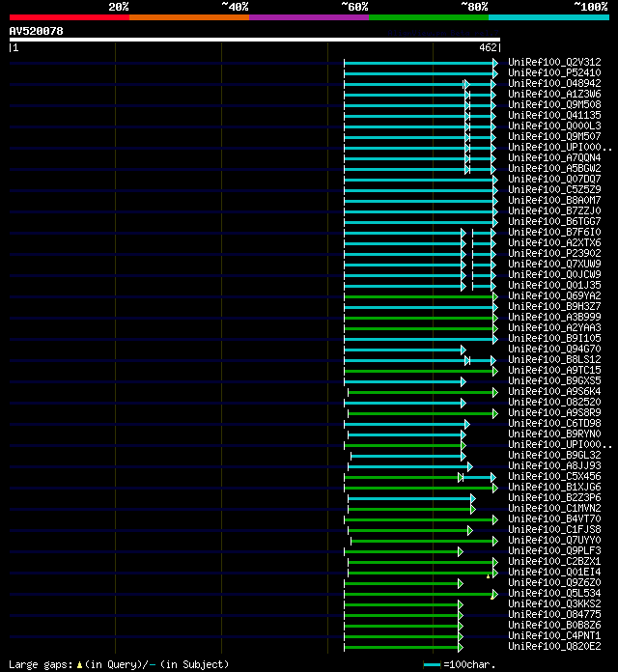Image resolution: width=618 pixels, height=672 pixels.
Task: Open hit UniRef100_Q2V312
Action: [x=554, y=62]
